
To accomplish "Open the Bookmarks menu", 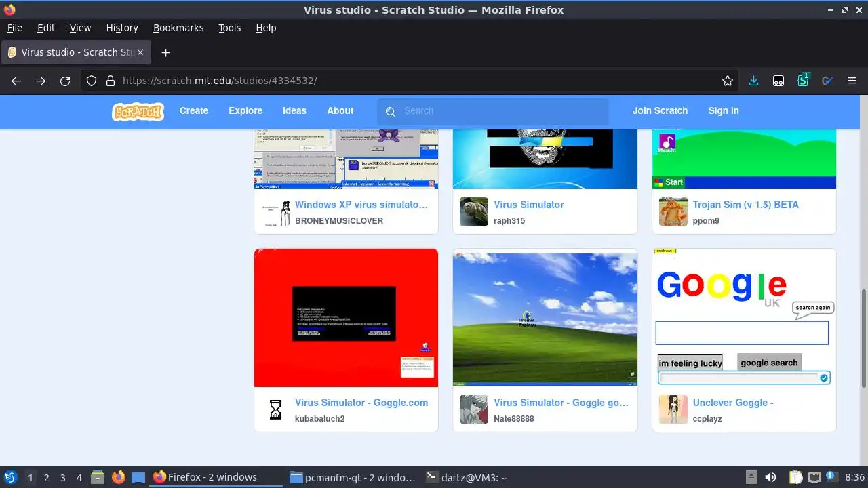I will click(178, 28).
